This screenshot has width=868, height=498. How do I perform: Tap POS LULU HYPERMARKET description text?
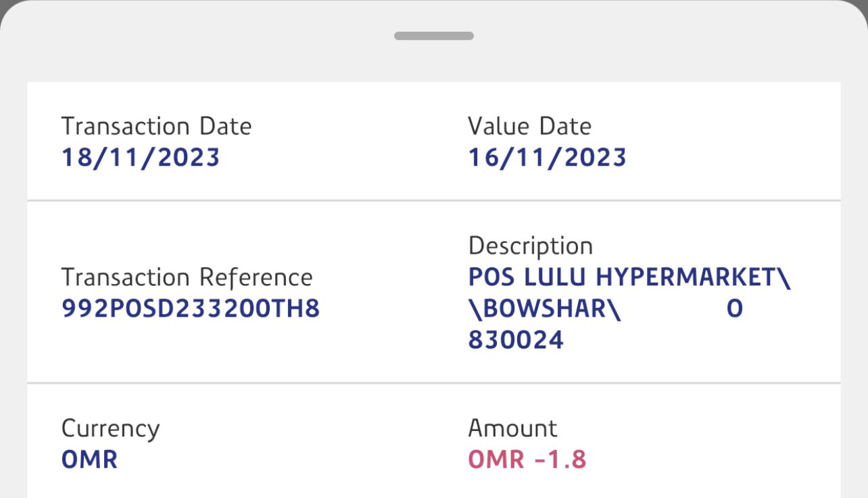(629, 277)
